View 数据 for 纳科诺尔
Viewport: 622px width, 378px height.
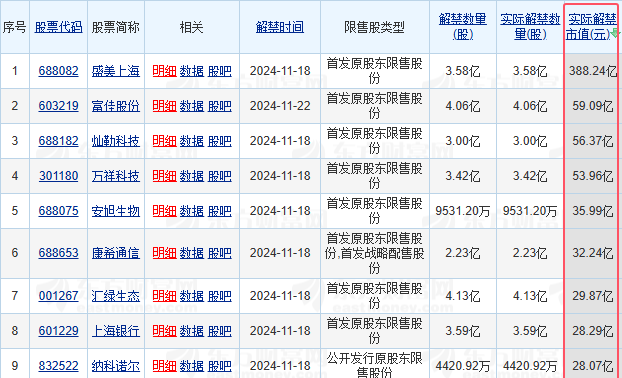(192, 365)
